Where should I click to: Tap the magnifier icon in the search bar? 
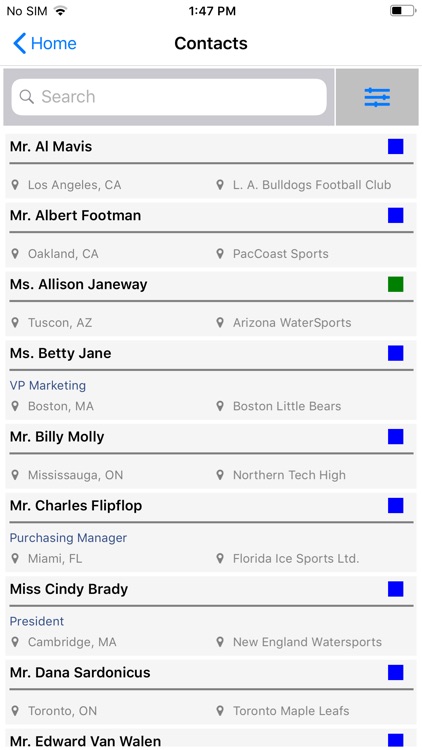[x=27, y=97]
